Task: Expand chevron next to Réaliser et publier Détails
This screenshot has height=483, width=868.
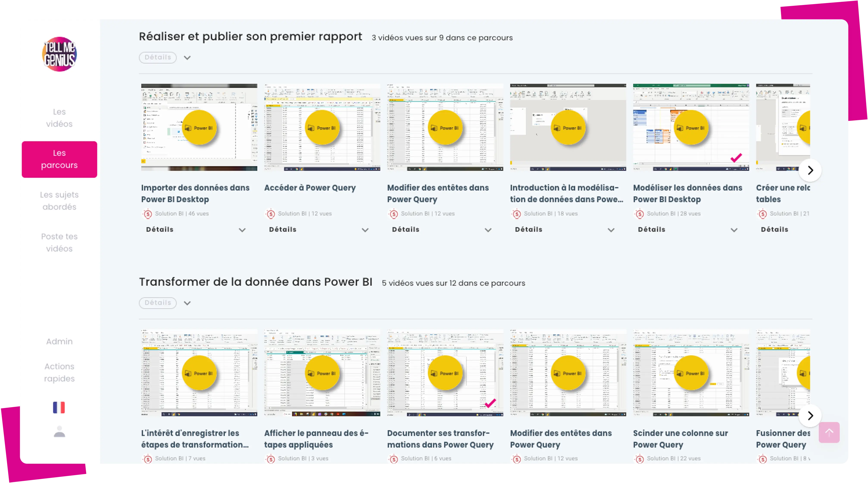Action: point(187,58)
